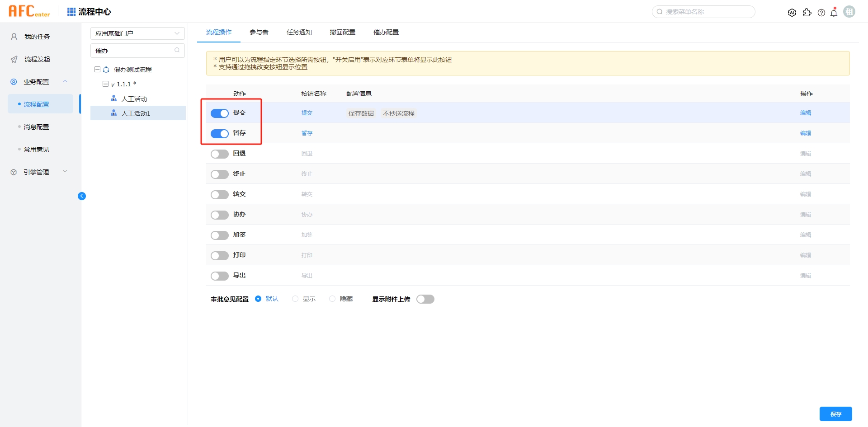This screenshot has width=868, height=427.
Task: Click the search icon in 催办 filter box
Action: tap(177, 50)
